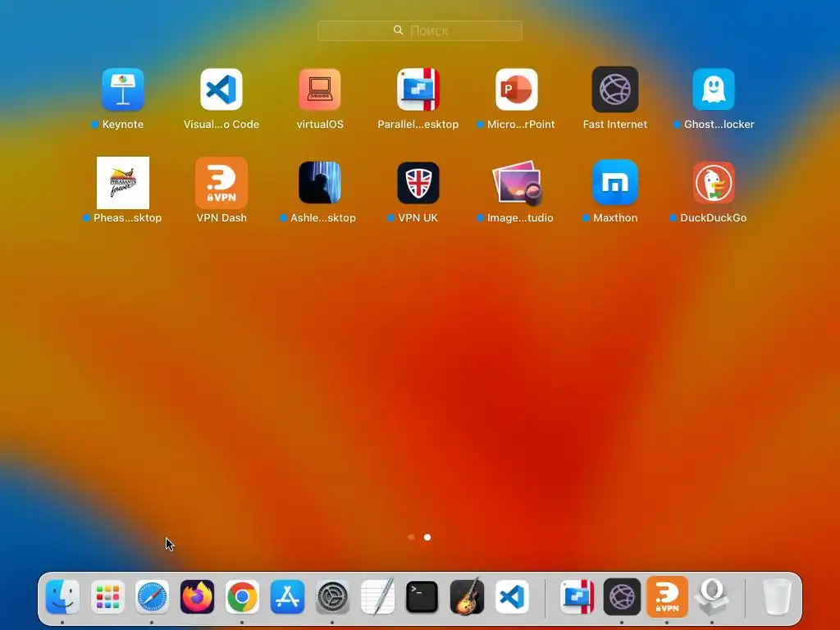Open the Ghostery ad blocker app
Screen dimensions: 840x630
(714, 89)
